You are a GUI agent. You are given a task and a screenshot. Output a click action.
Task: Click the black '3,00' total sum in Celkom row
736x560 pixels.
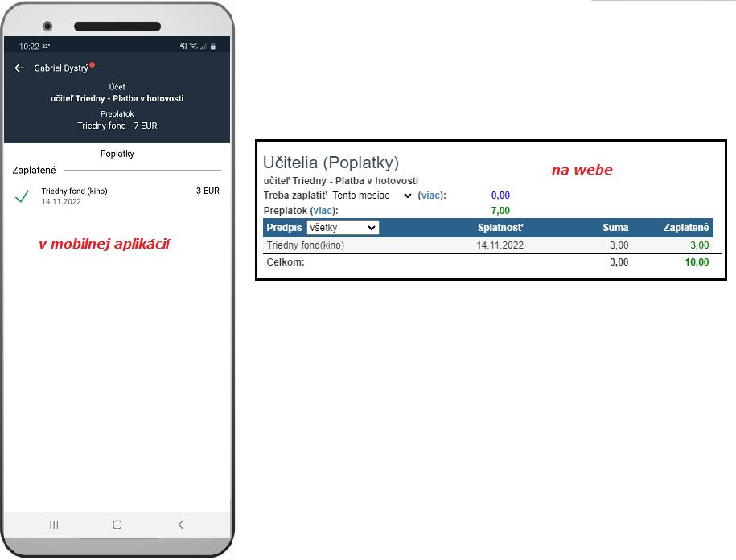619,262
